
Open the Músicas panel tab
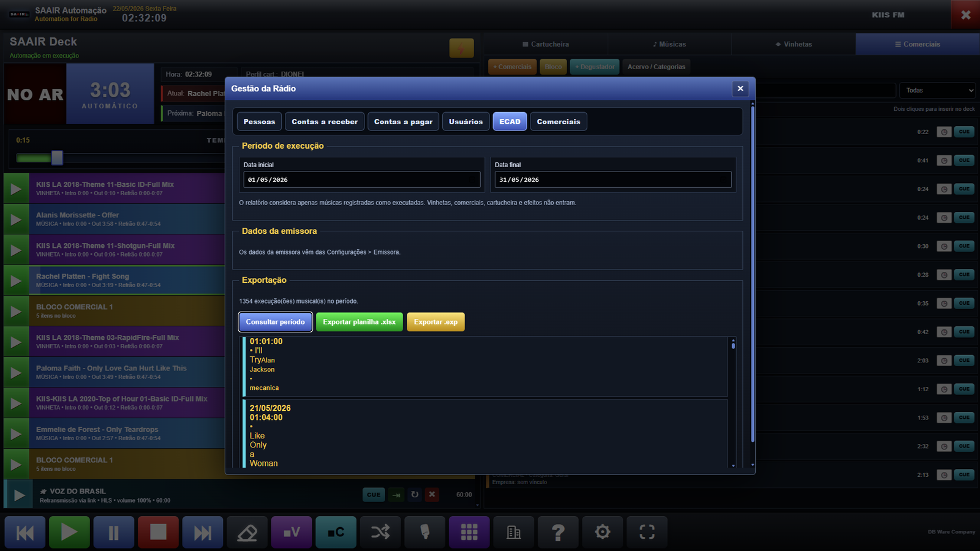669,44
